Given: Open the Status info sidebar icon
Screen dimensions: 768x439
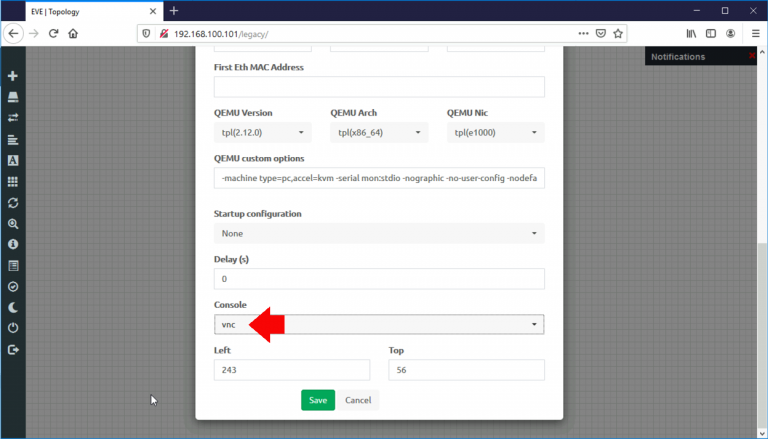Looking at the screenshot, I should click(x=13, y=244).
